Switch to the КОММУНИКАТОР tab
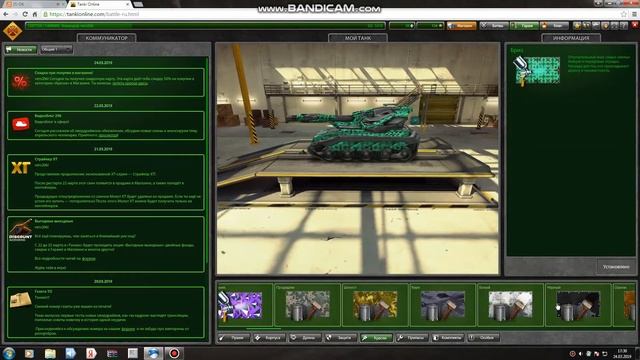 pyautogui.click(x=107, y=38)
